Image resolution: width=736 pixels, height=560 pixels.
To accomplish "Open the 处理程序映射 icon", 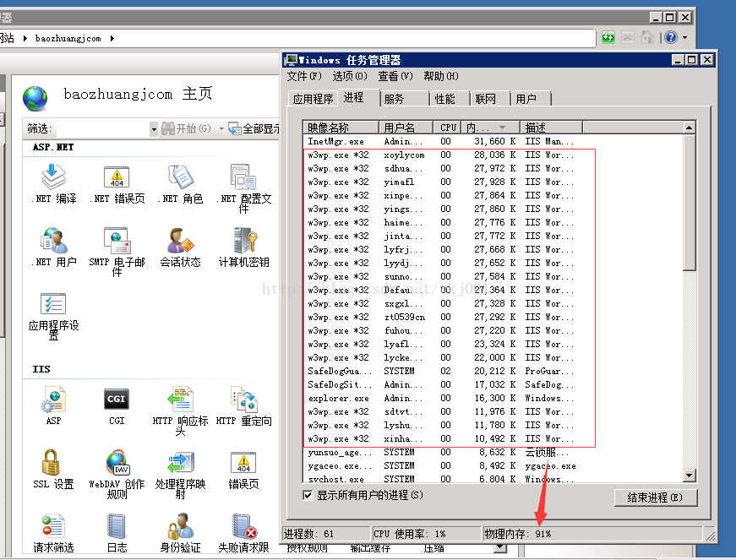I will point(180,463).
